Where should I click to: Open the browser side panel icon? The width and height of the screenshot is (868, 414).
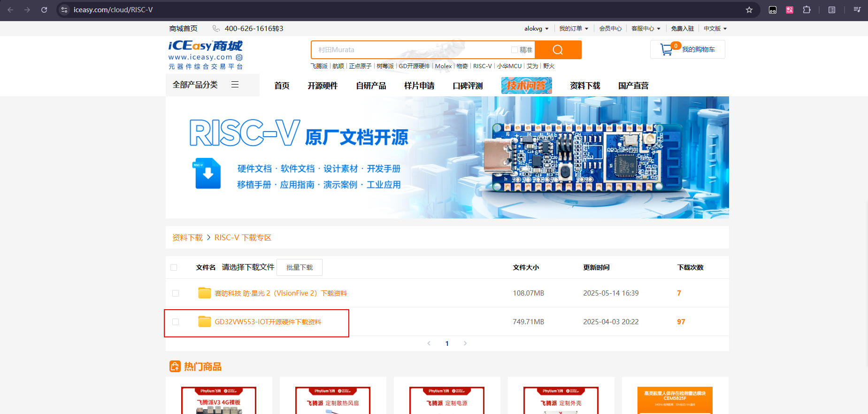(832, 9)
